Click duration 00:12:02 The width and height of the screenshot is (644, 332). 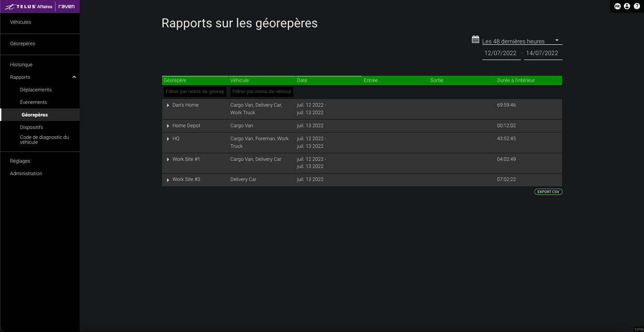(x=506, y=125)
